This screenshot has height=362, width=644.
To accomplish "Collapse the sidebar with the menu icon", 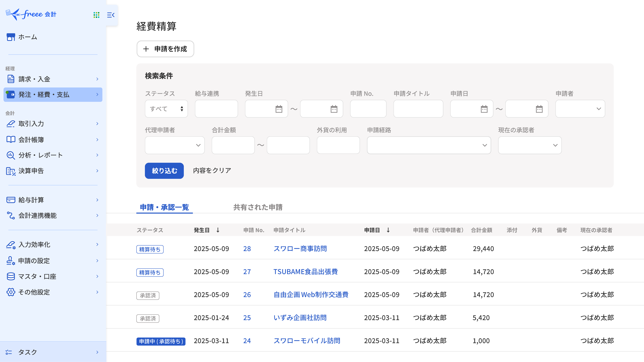I will pos(111,15).
